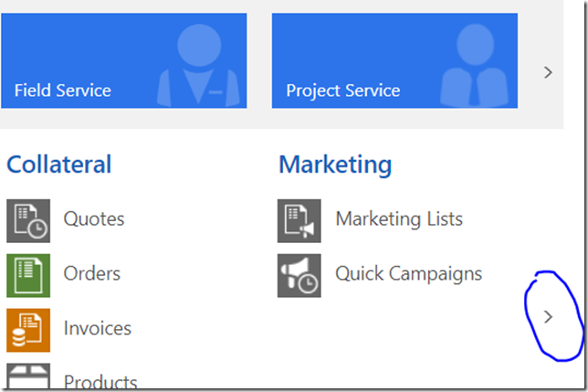The height and width of the screenshot is (392, 588).
Task: Open the Quotes document icon
Action: point(28,221)
